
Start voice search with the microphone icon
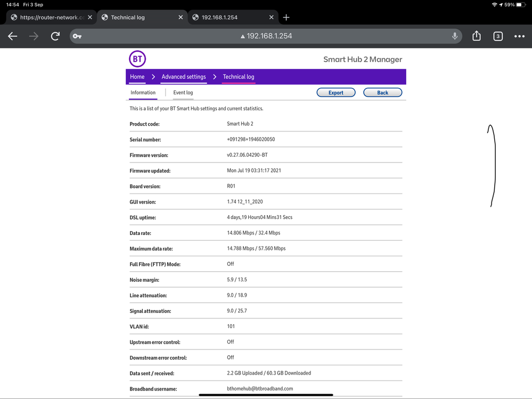pos(454,36)
